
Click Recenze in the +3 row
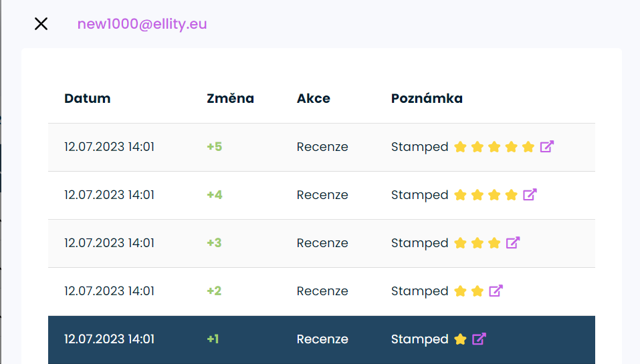pos(322,243)
